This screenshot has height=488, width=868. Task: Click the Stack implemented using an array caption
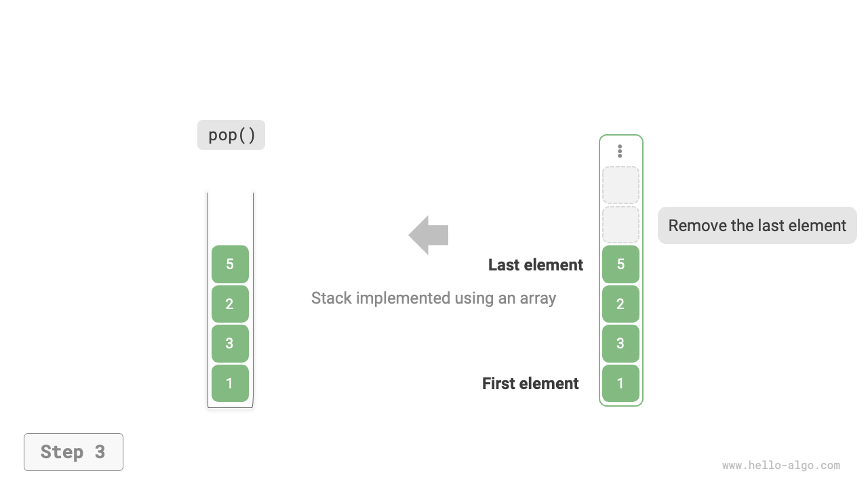(x=433, y=298)
